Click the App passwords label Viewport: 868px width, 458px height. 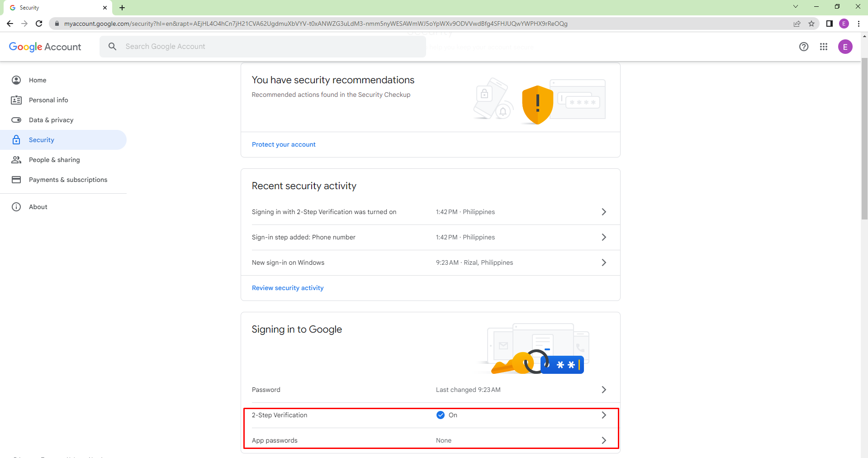pos(275,440)
